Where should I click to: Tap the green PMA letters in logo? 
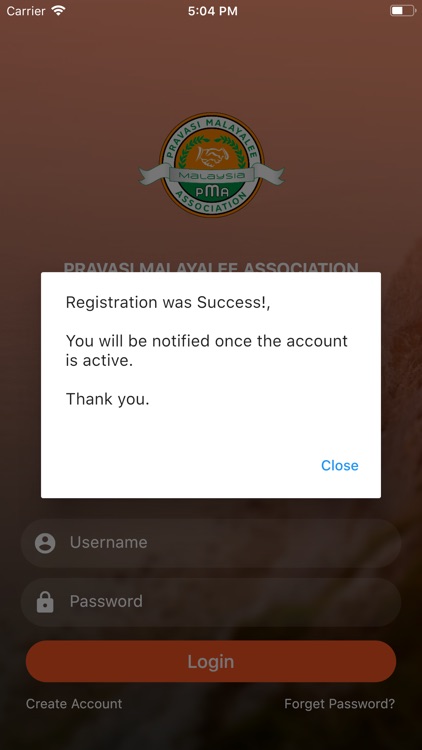point(212,192)
